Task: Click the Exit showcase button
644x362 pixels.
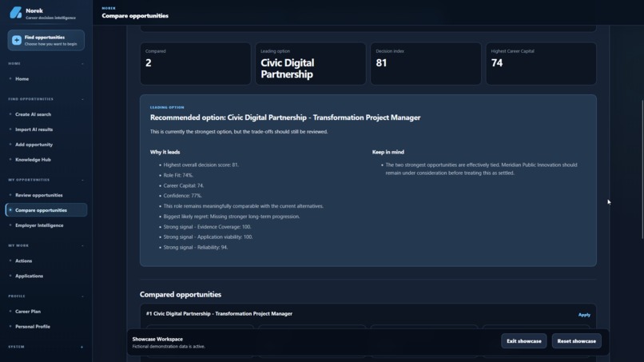Action: (523, 341)
